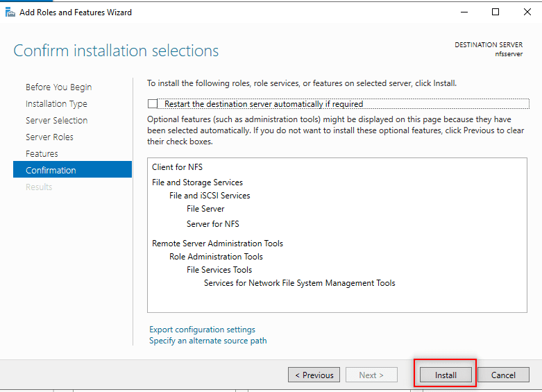Click the wizard icon in title bar
Image resolution: width=542 pixels, height=392 pixels.
(9, 12)
